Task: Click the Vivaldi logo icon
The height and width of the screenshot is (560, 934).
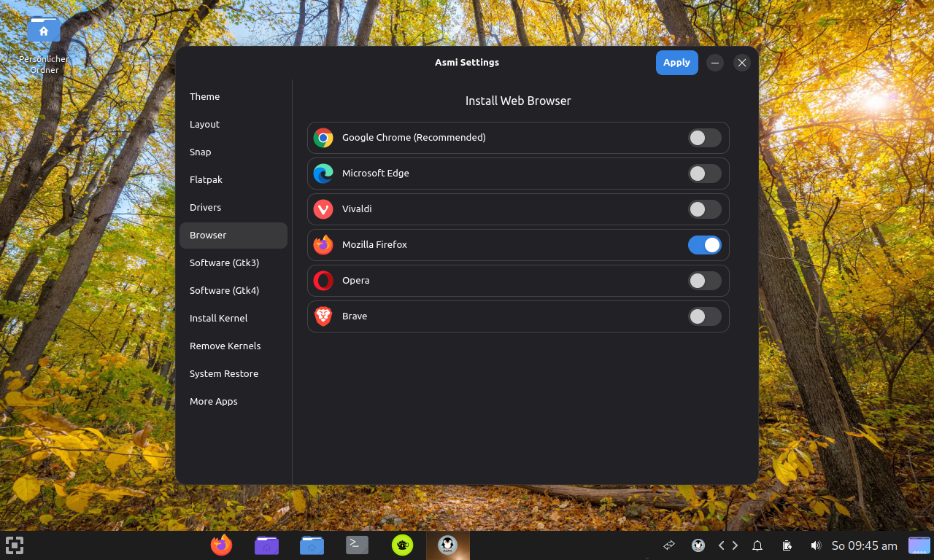Action: click(x=323, y=209)
